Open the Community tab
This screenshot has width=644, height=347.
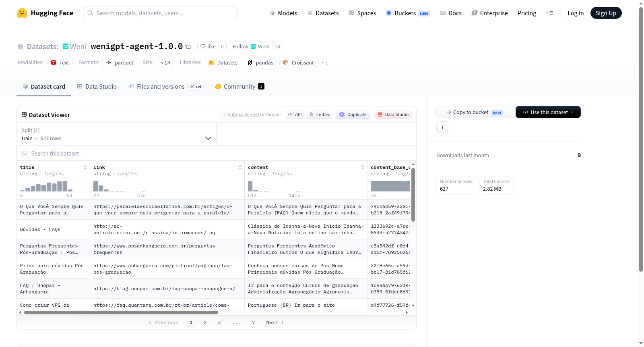pos(240,87)
